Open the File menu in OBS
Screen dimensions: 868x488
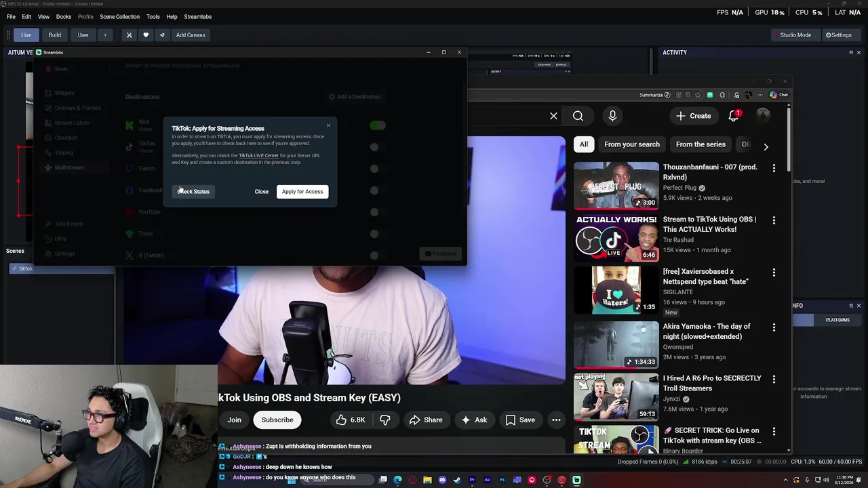coord(11,16)
